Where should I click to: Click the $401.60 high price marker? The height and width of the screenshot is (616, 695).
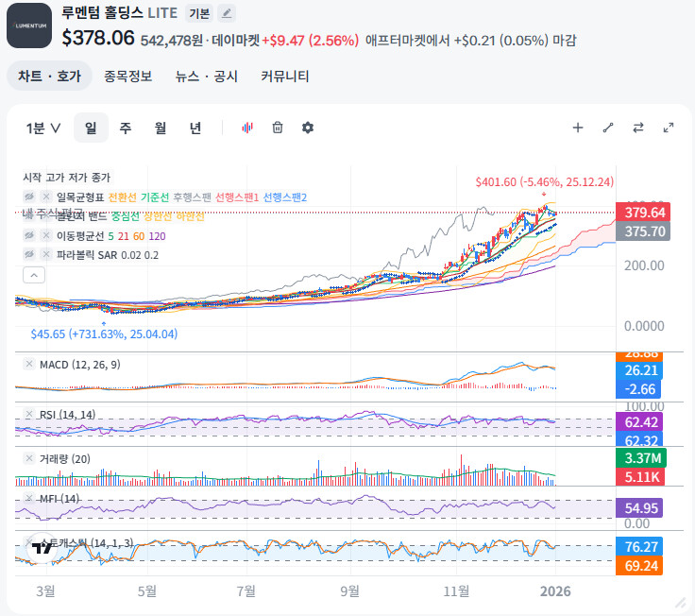coord(544,182)
